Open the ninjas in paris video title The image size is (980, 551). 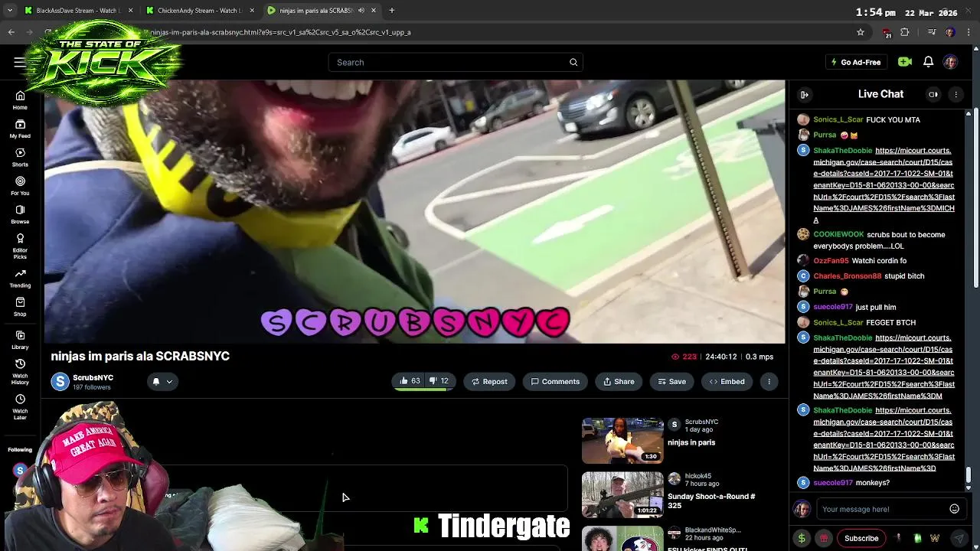coord(691,442)
